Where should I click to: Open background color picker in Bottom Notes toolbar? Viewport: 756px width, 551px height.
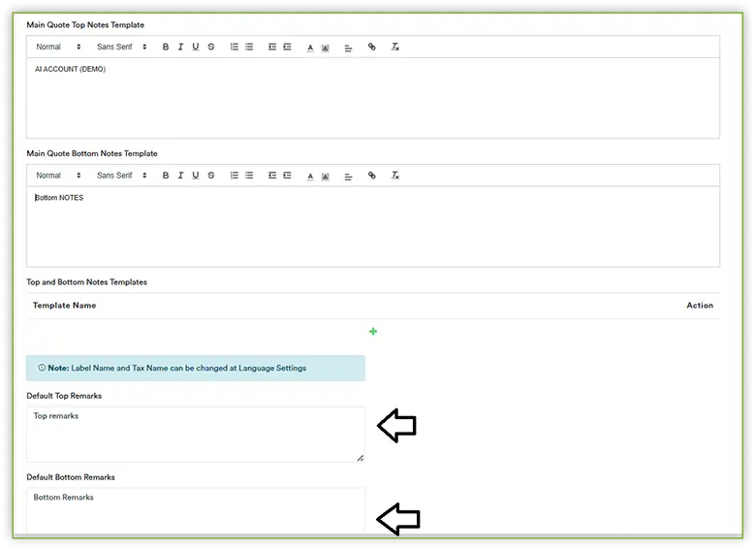[326, 178]
